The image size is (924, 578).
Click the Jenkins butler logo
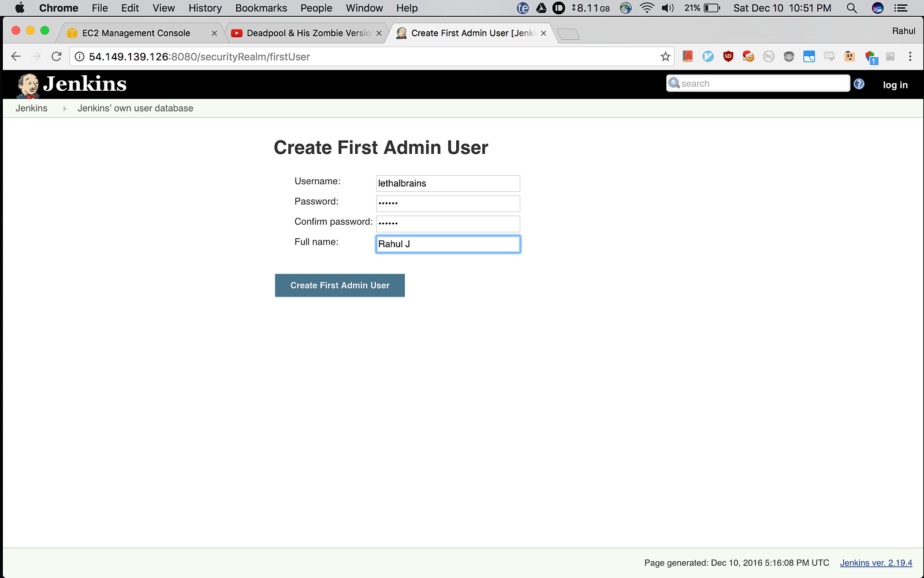coord(28,86)
